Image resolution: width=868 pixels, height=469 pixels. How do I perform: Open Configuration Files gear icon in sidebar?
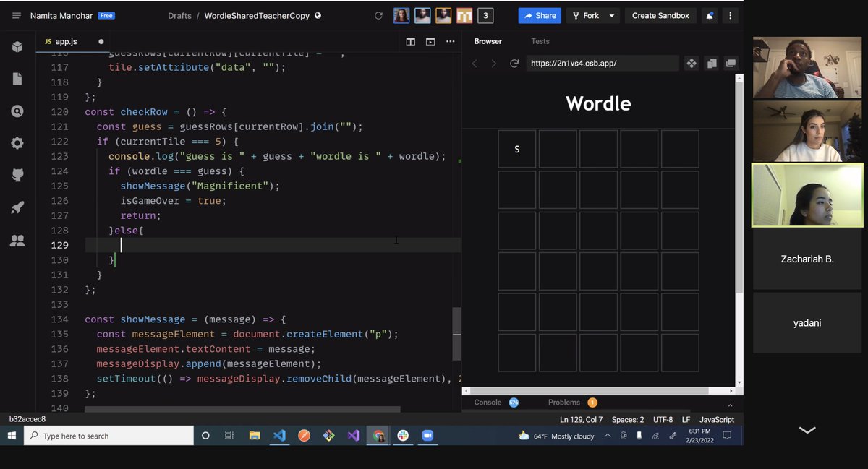[x=17, y=143]
